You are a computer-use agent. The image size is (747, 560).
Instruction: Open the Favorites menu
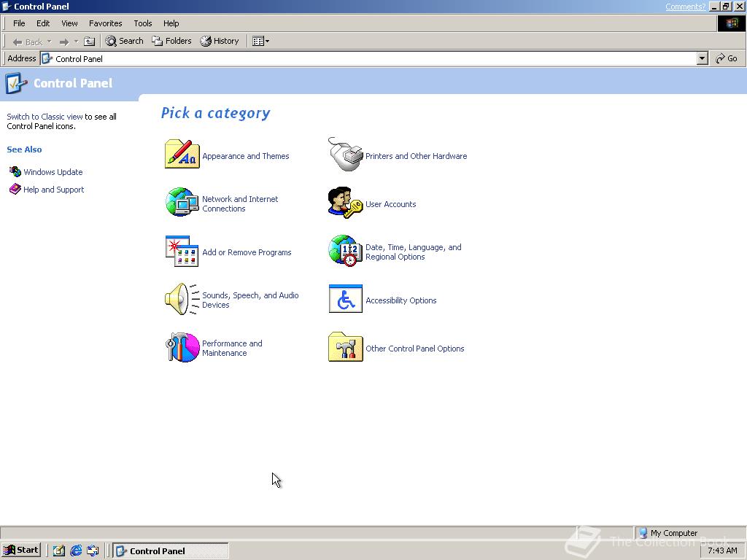tap(105, 23)
